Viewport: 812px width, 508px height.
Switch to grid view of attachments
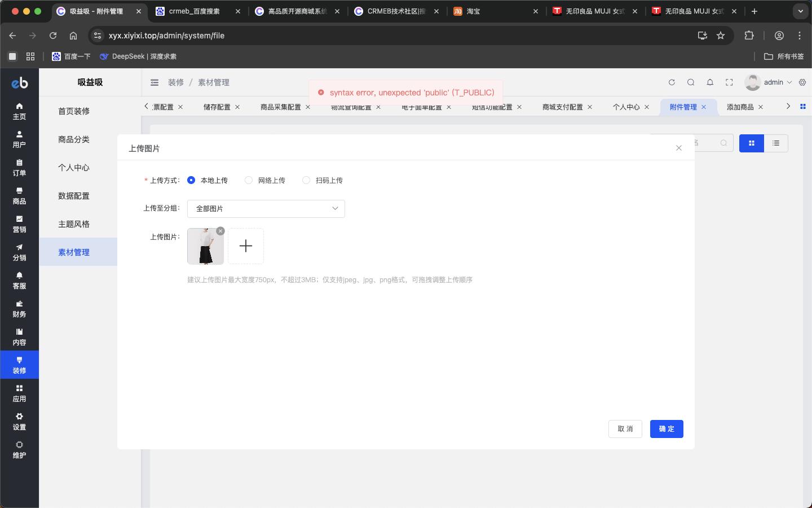pyautogui.click(x=751, y=143)
